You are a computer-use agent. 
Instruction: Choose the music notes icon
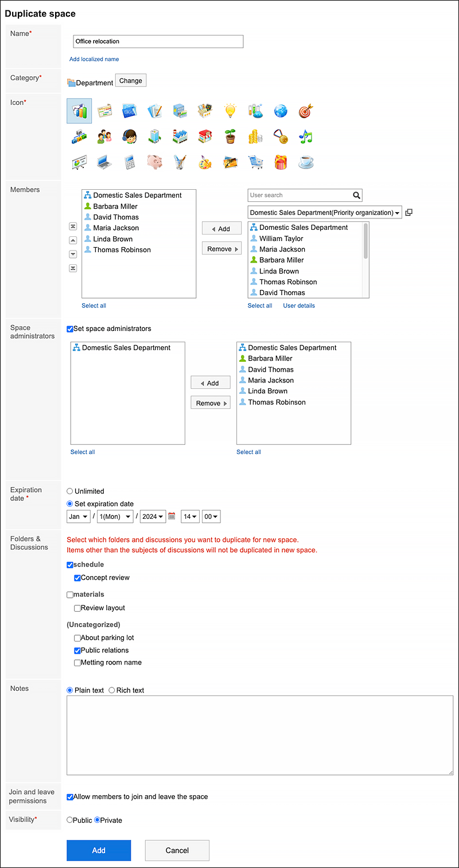coord(306,136)
